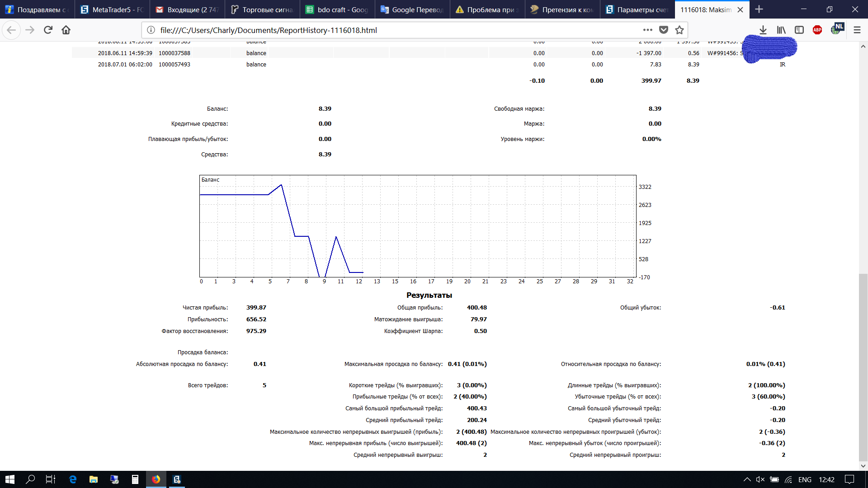The width and height of the screenshot is (868, 488).
Task: Open Windows taskbar search
Action: [x=30, y=479]
